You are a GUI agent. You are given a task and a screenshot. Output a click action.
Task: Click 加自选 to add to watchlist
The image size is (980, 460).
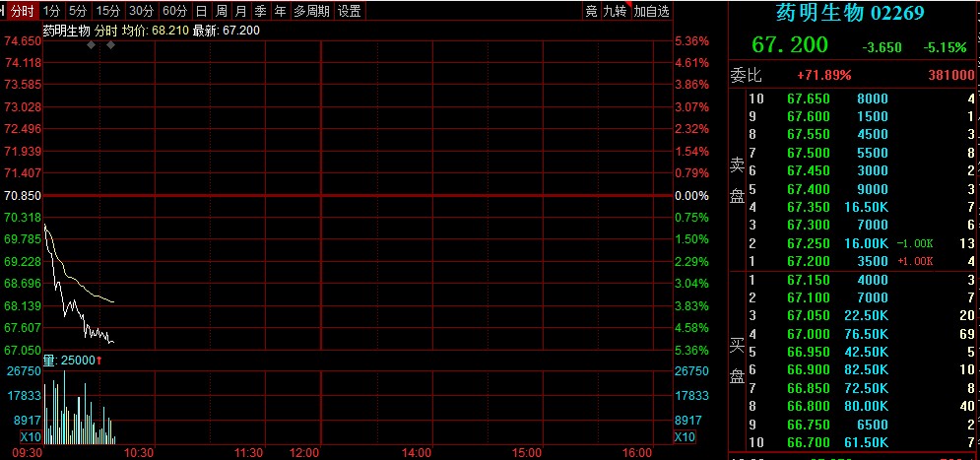pos(651,11)
